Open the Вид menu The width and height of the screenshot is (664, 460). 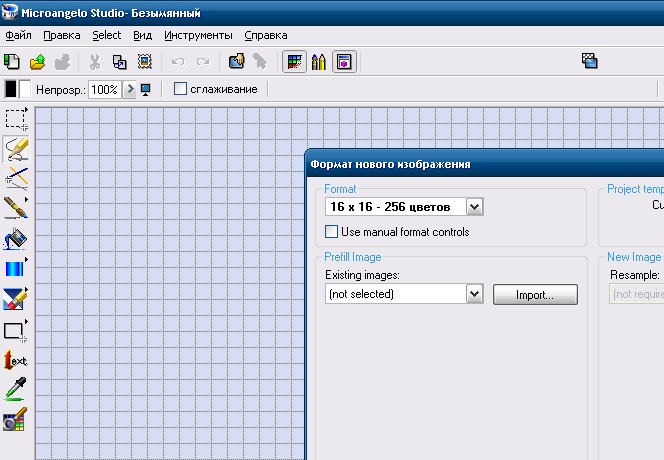tap(142, 36)
